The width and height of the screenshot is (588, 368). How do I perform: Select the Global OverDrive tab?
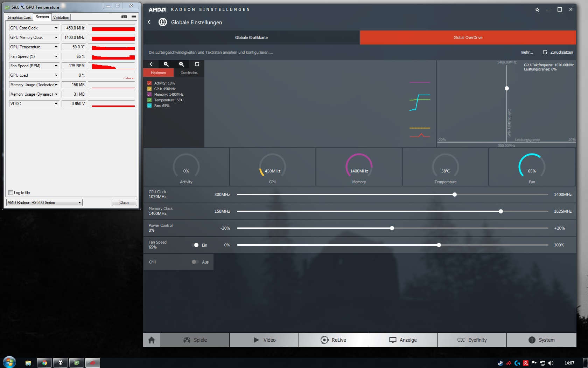pyautogui.click(x=468, y=38)
